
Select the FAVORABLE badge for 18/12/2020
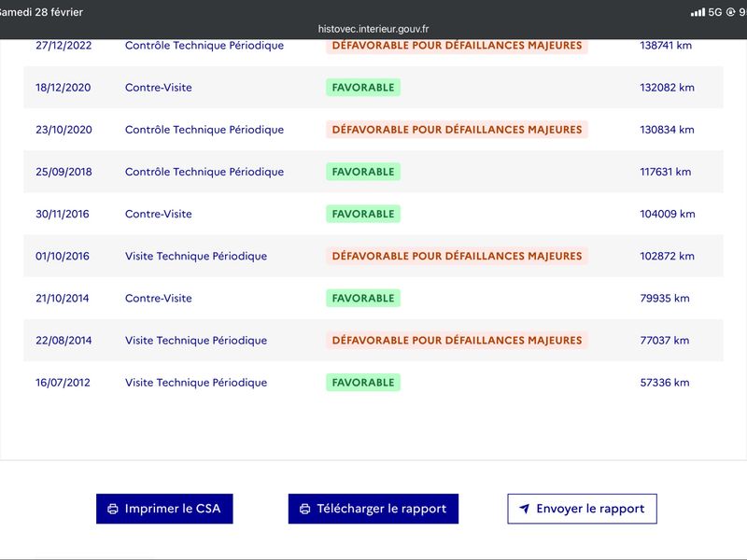(x=362, y=88)
